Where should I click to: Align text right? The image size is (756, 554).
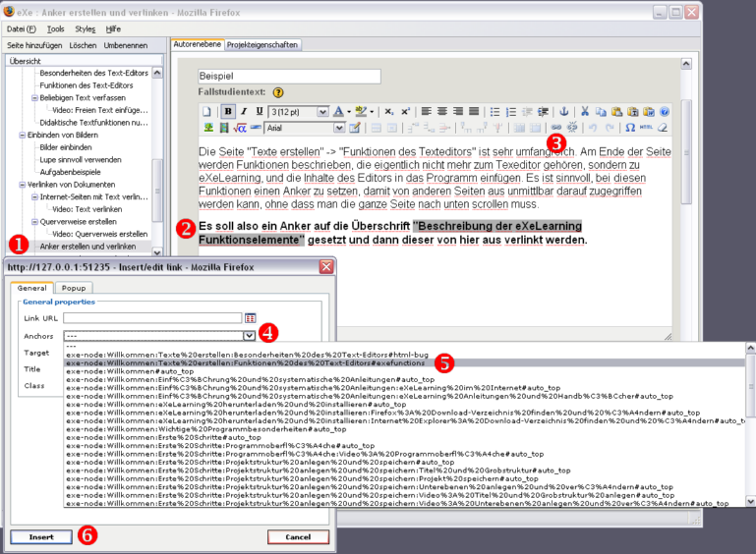pos(458,112)
